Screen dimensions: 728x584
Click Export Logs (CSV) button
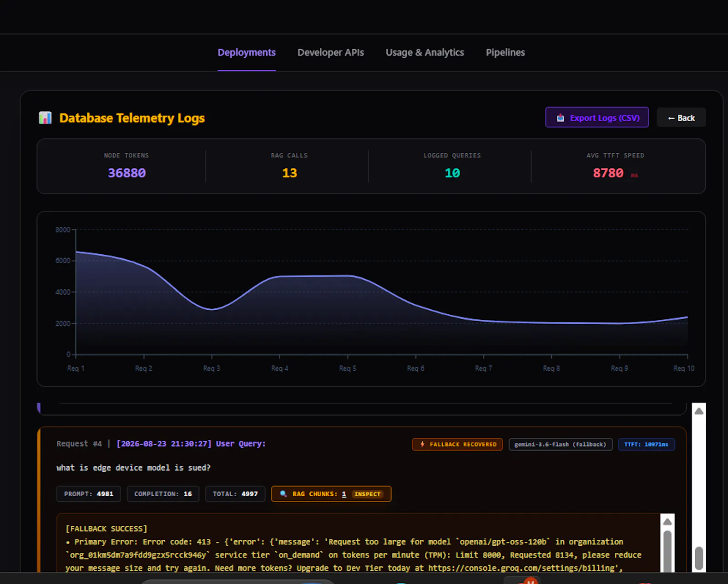[597, 117]
